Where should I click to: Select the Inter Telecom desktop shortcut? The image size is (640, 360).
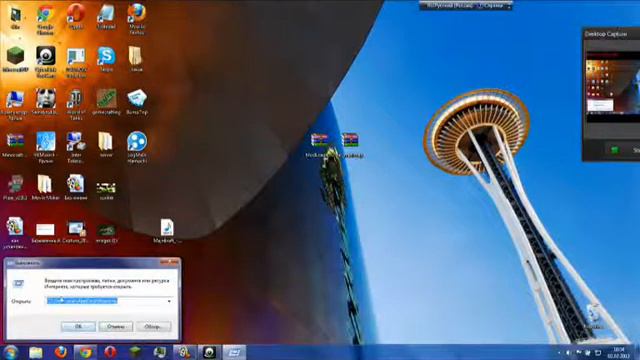(76, 147)
